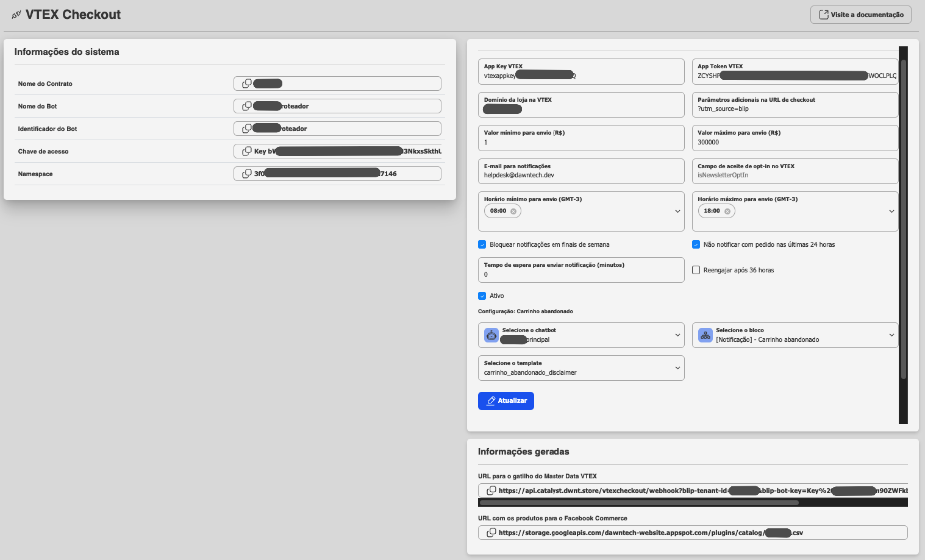
Task: Copy the Facebook Commerce products URL
Action: click(491, 533)
